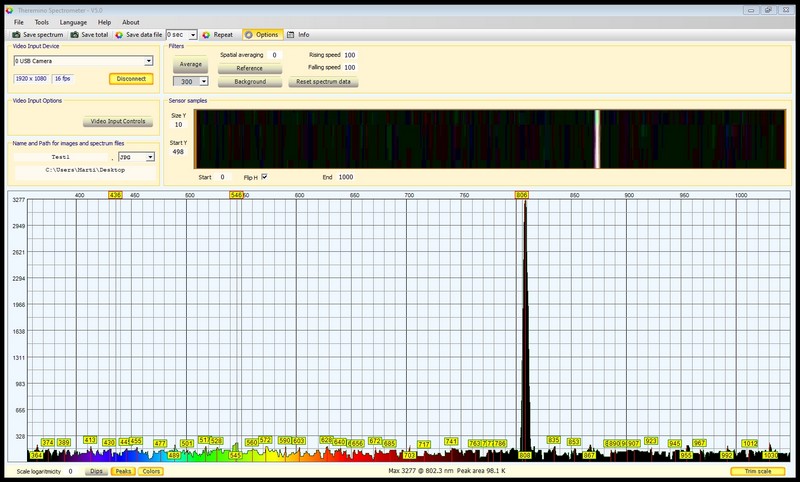The width and height of the screenshot is (800, 482).
Task: Open the Tools menu
Action: tap(41, 21)
